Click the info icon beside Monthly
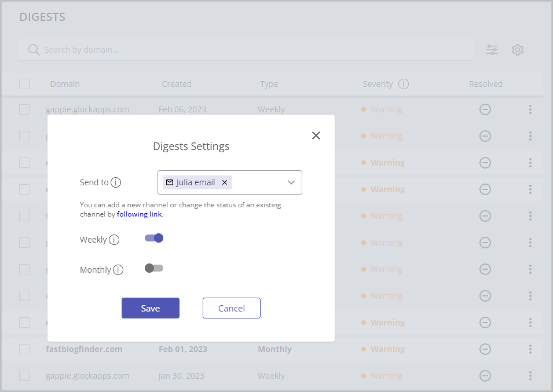This screenshot has width=553, height=392. 118,270
